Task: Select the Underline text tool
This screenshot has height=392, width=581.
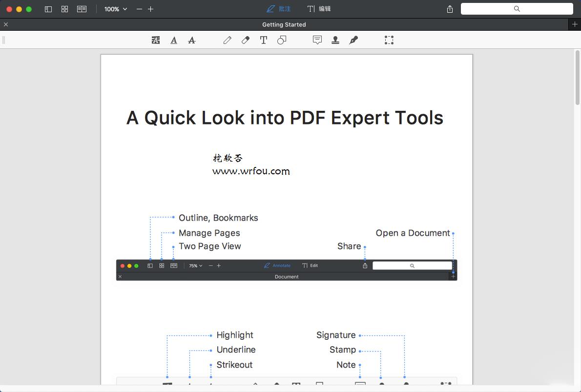Action: (x=174, y=41)
